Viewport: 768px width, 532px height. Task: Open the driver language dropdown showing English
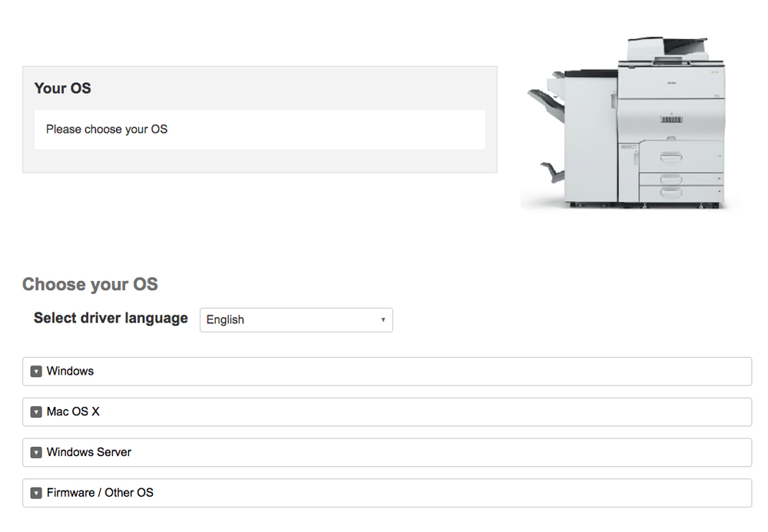[x=296, y=320]
